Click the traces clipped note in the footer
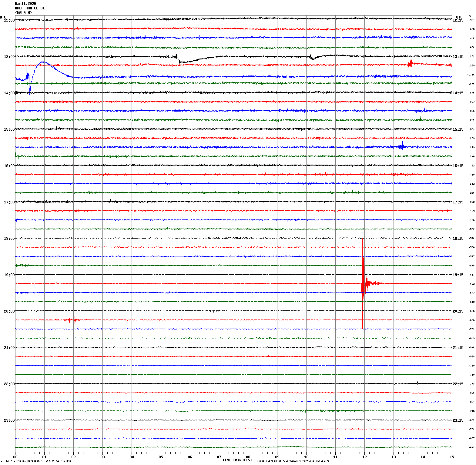 292,461
